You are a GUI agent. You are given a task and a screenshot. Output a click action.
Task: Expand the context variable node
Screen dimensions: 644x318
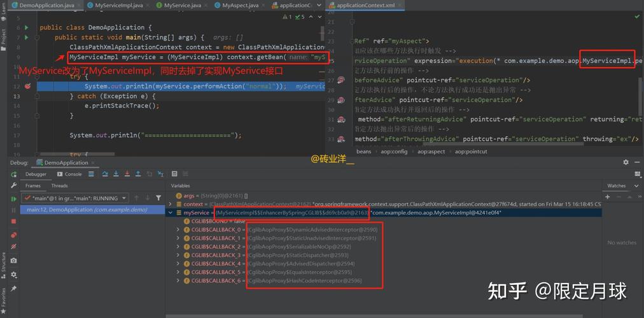(x=171, y=204)
